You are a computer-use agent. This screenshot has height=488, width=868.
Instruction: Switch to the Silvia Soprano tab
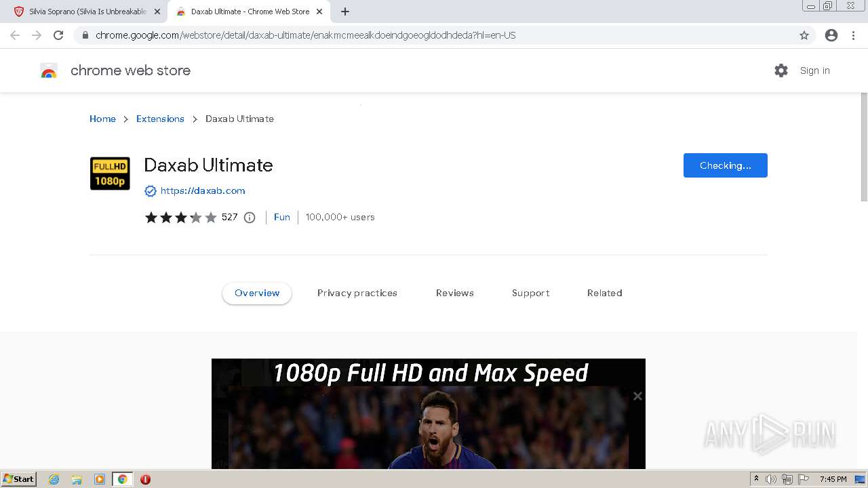[87, 12]
